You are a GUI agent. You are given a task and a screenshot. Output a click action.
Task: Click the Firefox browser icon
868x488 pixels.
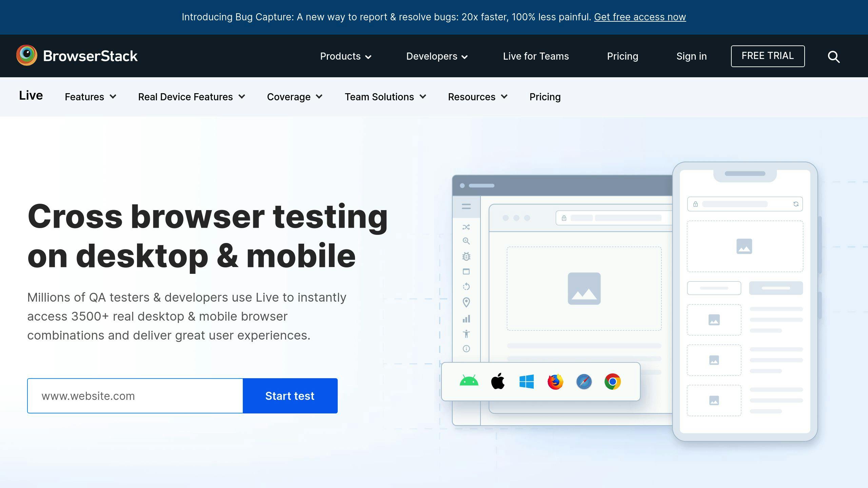554,381
